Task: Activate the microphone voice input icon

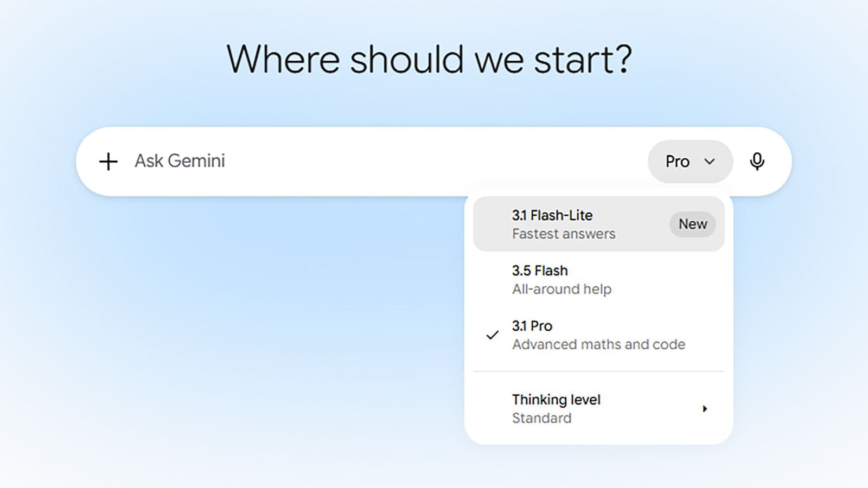Action: (757, 162)
